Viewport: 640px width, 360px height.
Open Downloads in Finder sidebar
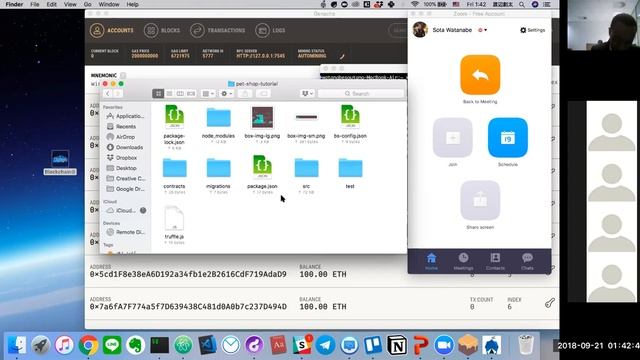[125, 147]
